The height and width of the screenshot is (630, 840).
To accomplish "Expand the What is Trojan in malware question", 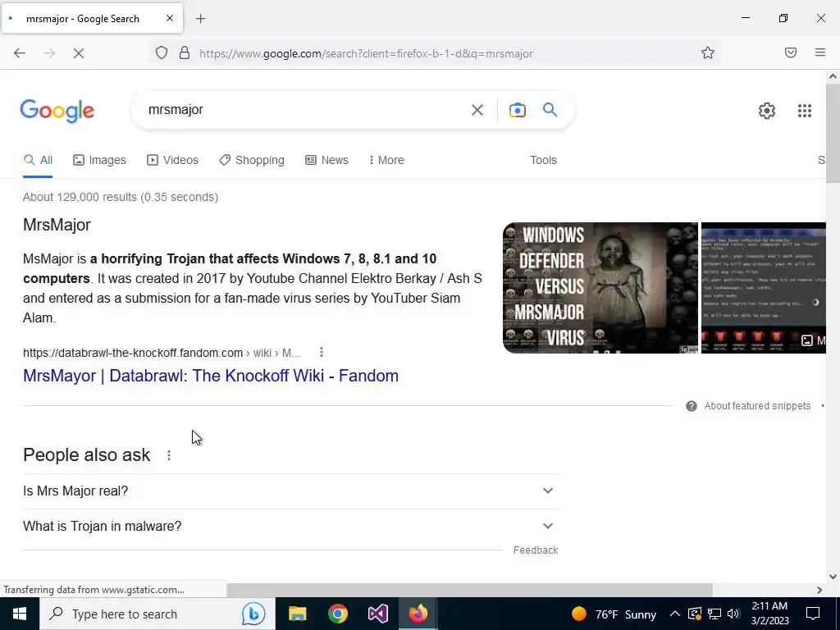I will pyautogui.click(x=290, y=526).
